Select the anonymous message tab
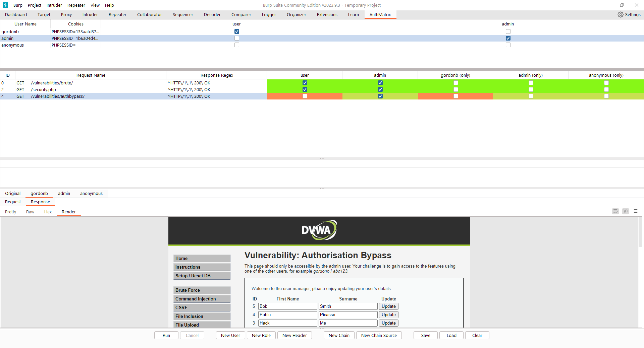Screen dimensions: 644x348 click(91, 193)
